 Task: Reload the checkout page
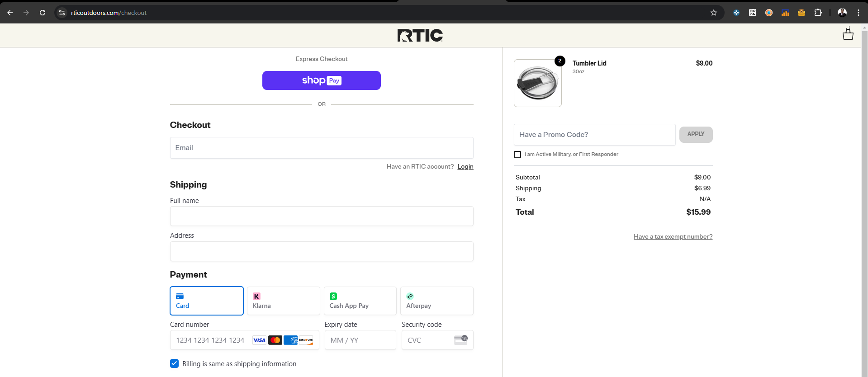coord(43,13)
